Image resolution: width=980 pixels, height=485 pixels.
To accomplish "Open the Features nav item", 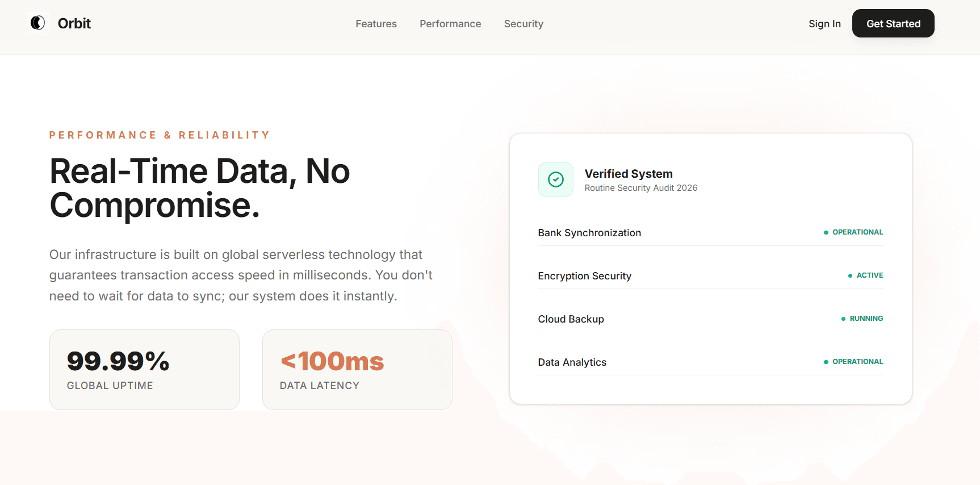I will click(x=376, y=24).
